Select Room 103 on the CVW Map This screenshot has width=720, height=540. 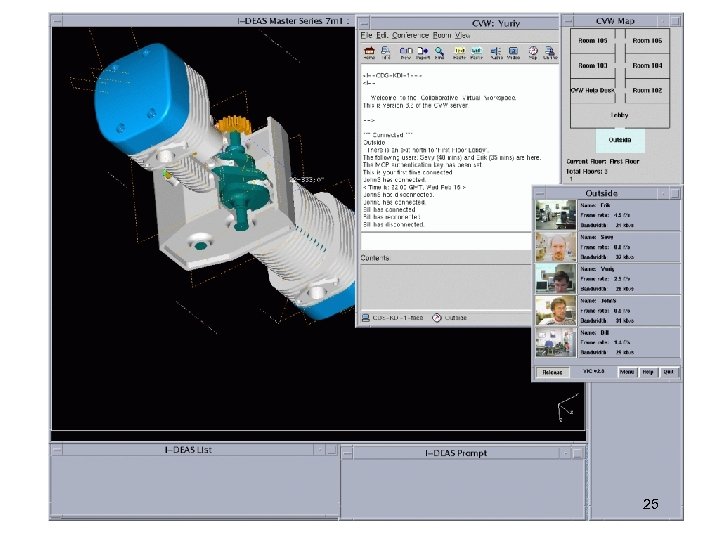click(593, 66)
